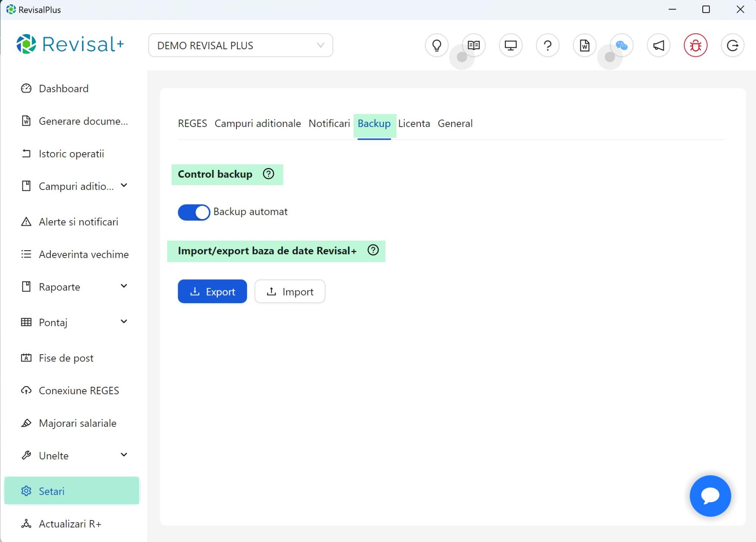Click help icon beside Import/export heading
756x542 pixels.
[373, 250]
